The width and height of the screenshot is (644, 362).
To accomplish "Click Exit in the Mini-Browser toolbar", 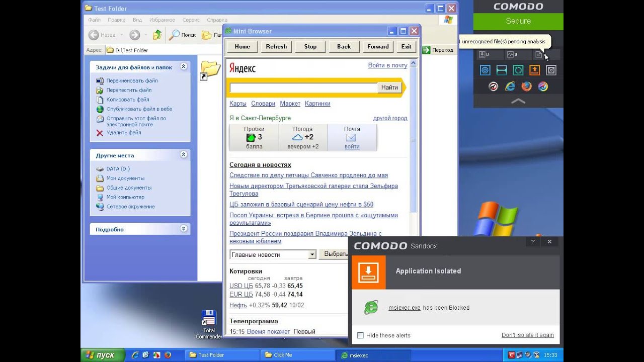I will pyautogui.click(x=406, y=46).
